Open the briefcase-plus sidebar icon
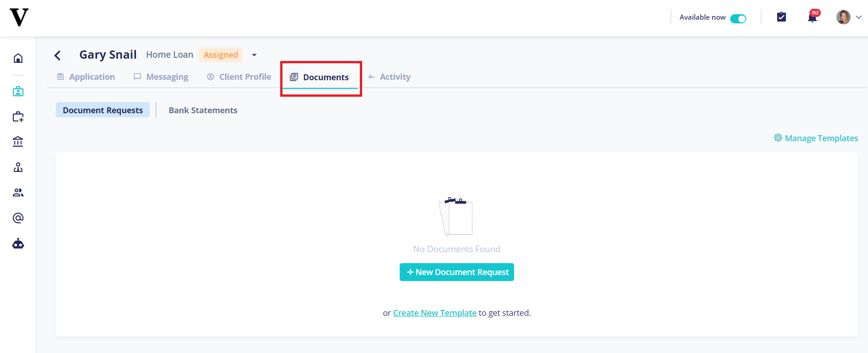This screenshot has height=353, width=868. (18, 117)
